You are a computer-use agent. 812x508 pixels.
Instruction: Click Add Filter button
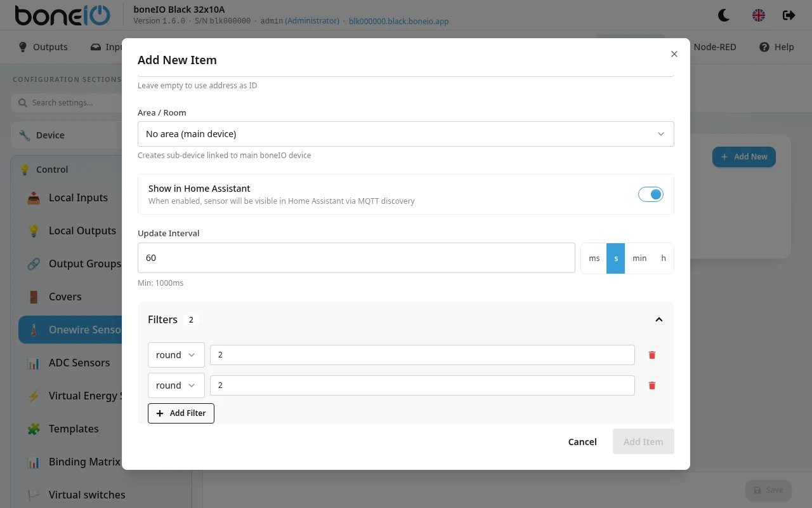click(x=181, y=413)
